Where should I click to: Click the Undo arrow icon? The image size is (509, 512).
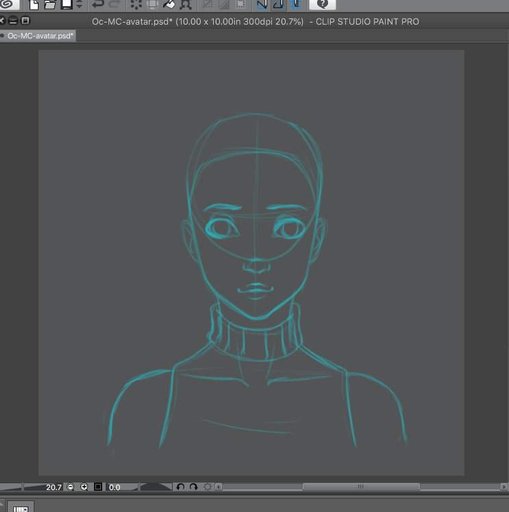coord(97,4)
